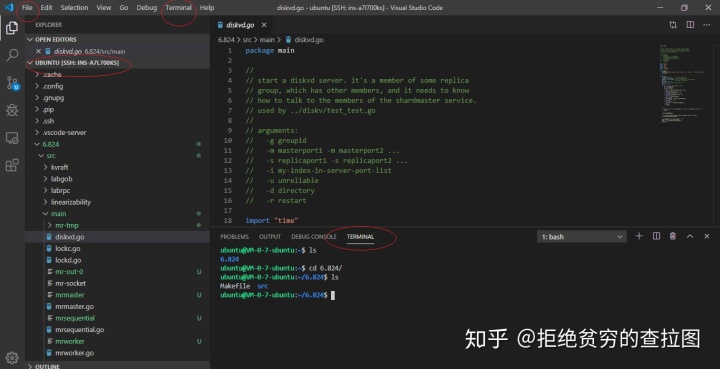Open lockd.go file
Image resolution: width=720 pixels, height=369 pixels.
pyautogui.click(x=118, y=260)
